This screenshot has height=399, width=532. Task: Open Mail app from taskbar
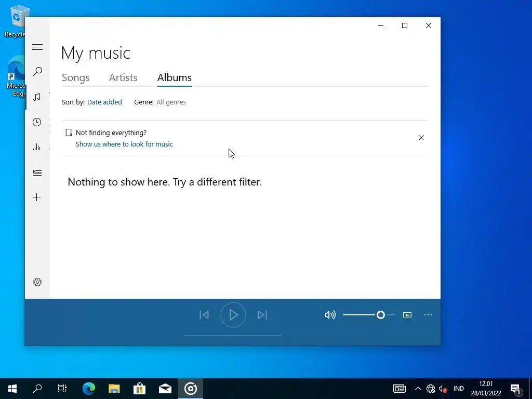[165, 389]
